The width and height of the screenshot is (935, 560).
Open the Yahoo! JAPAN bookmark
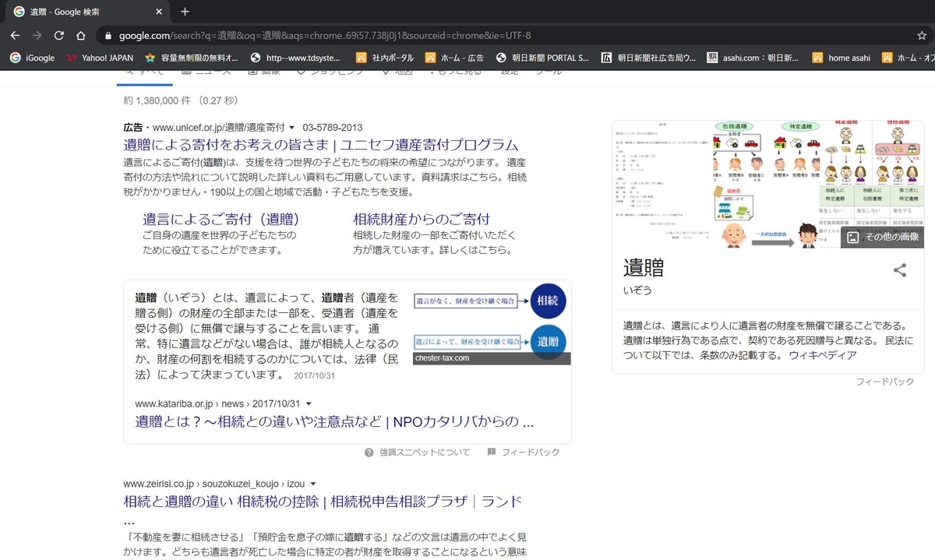(101, 58)
